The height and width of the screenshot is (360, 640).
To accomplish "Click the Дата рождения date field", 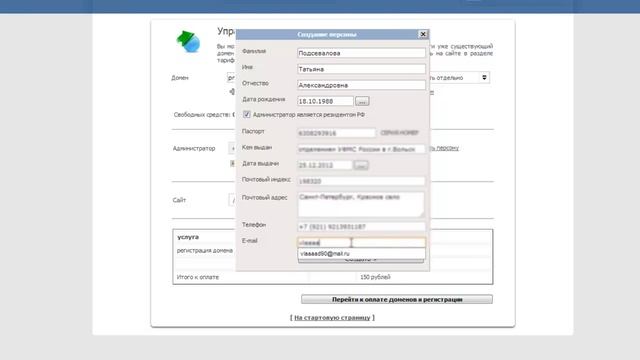I will (325, 101).
